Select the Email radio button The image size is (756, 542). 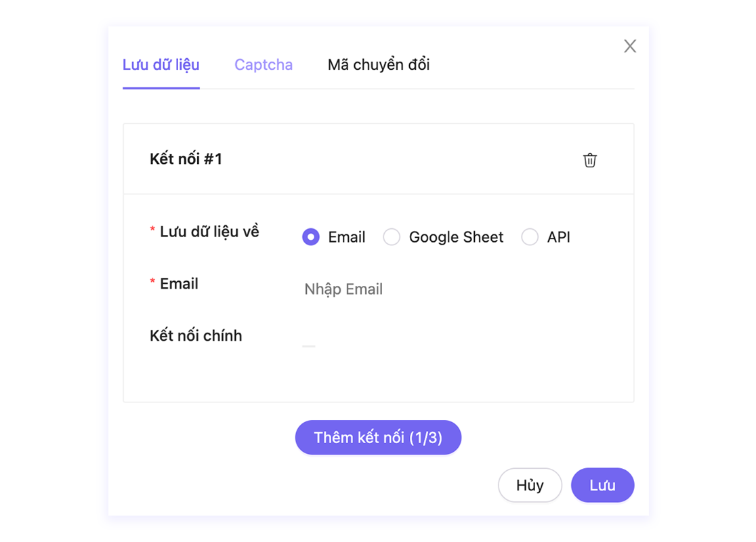[x=311, y=237]
